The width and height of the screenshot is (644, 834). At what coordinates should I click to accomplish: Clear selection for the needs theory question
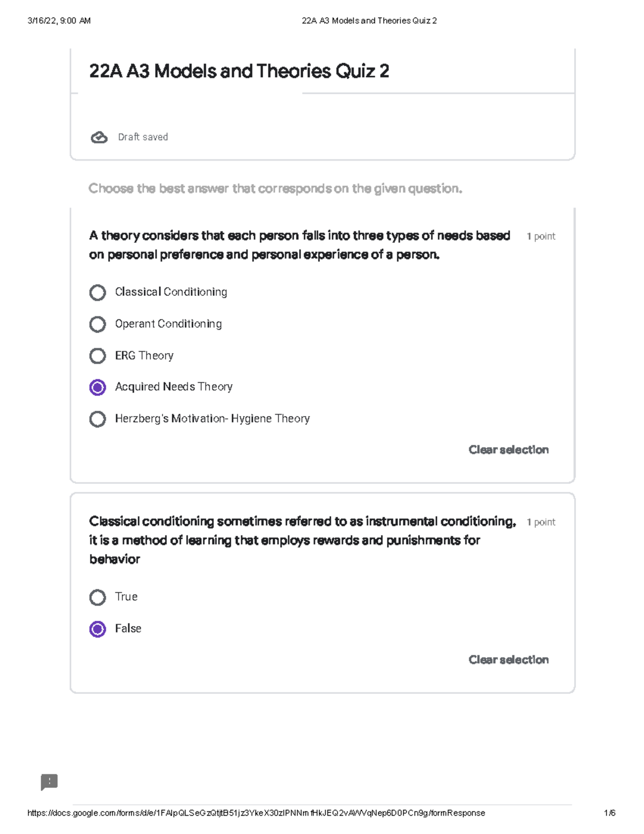(x=508, y=449)
